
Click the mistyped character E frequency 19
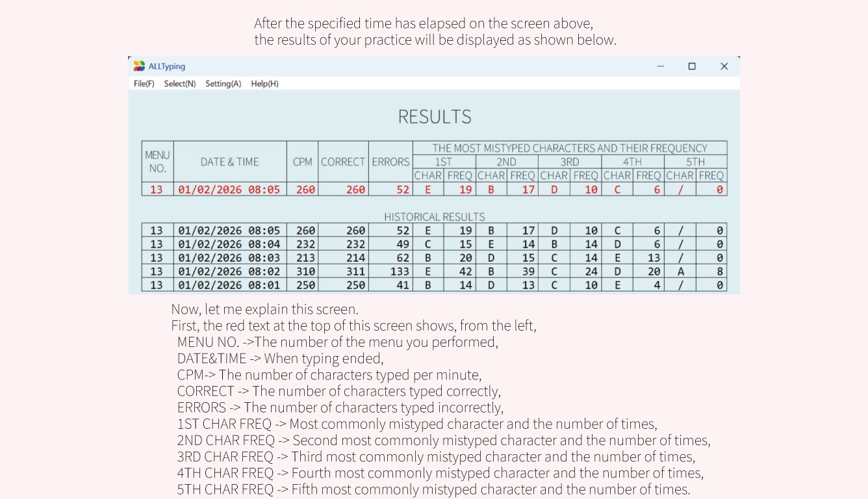465,189
